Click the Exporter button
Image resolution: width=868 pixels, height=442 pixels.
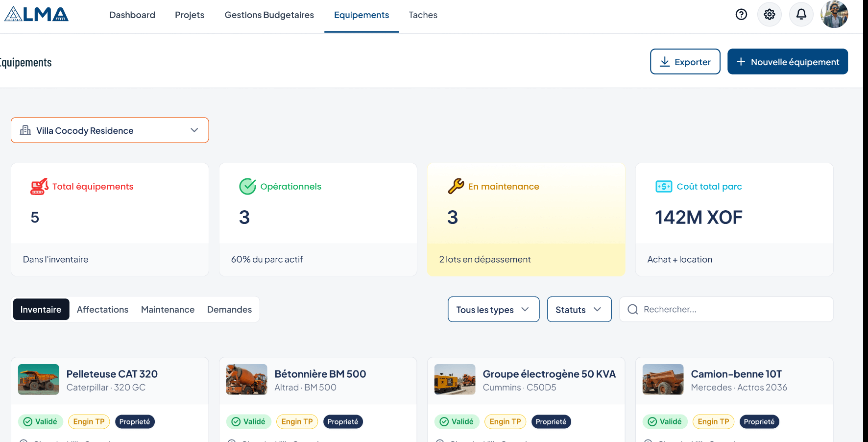685,61
